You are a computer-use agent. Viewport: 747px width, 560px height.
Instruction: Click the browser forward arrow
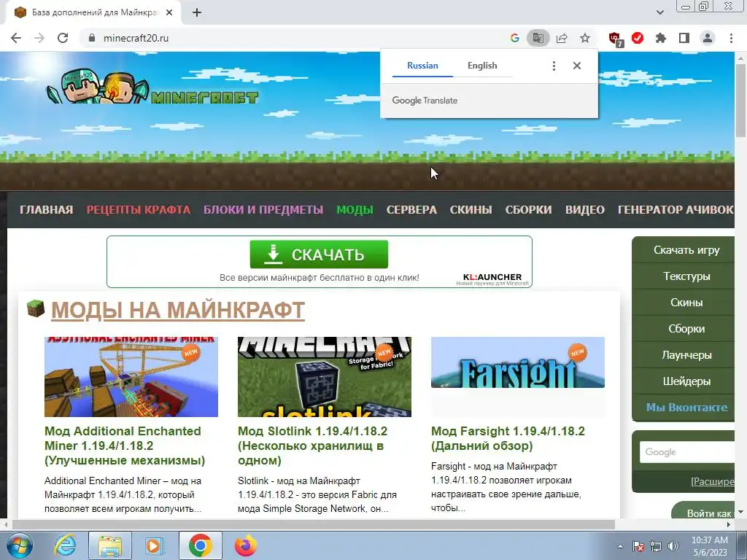39,38
